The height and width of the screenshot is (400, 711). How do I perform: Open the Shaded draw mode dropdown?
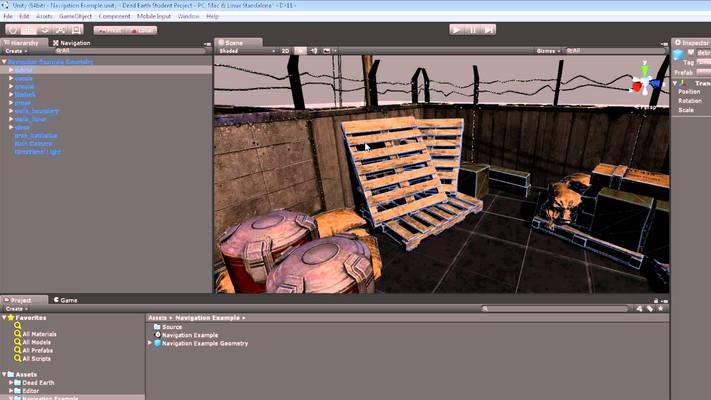247,51
